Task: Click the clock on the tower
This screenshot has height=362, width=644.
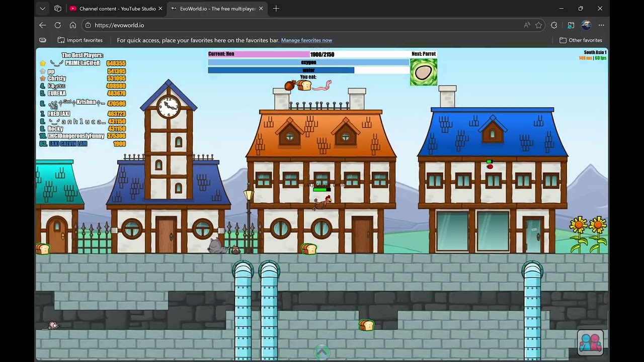Action: pyautogui.click(x=168, y=107)
